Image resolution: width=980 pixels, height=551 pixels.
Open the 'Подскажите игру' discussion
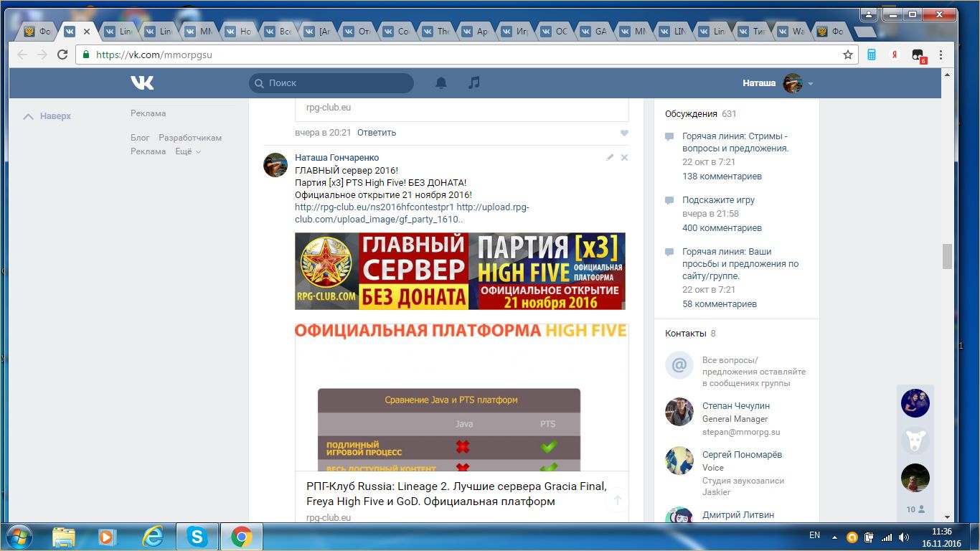click(x=719, y=200)
